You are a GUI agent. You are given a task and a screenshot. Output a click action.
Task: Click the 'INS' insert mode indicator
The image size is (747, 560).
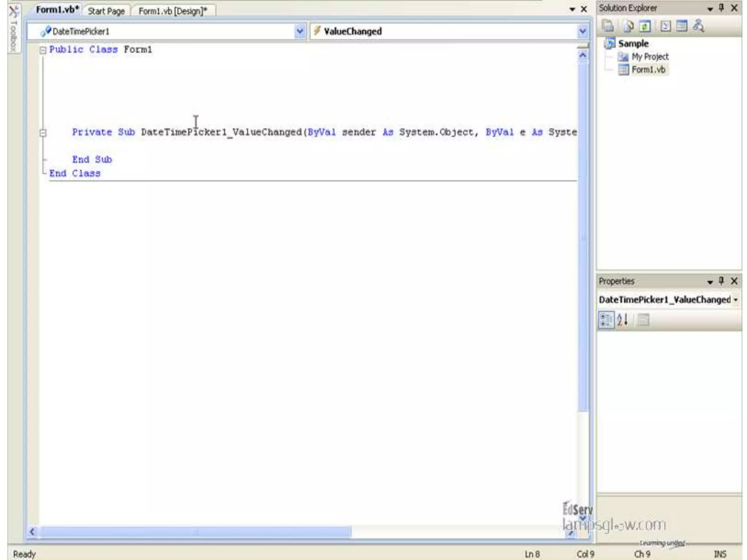tap(720, 554)
